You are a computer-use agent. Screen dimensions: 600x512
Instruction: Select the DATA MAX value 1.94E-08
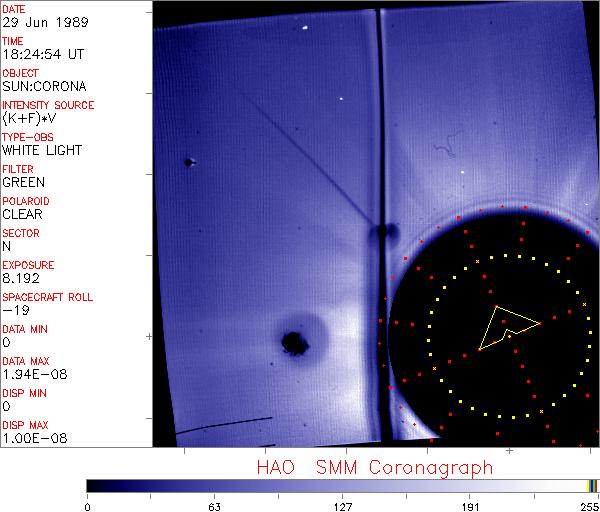click(x=33, y=374)
